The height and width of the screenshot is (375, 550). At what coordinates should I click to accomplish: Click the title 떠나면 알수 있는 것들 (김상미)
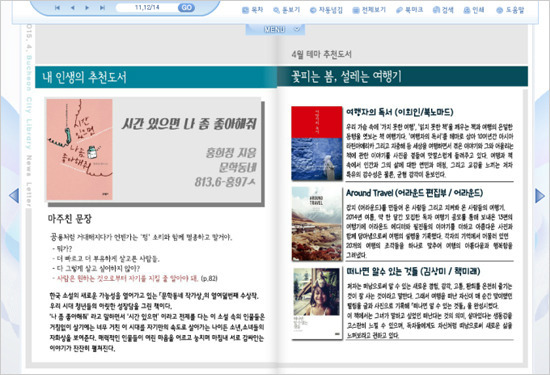click(413, 271)
